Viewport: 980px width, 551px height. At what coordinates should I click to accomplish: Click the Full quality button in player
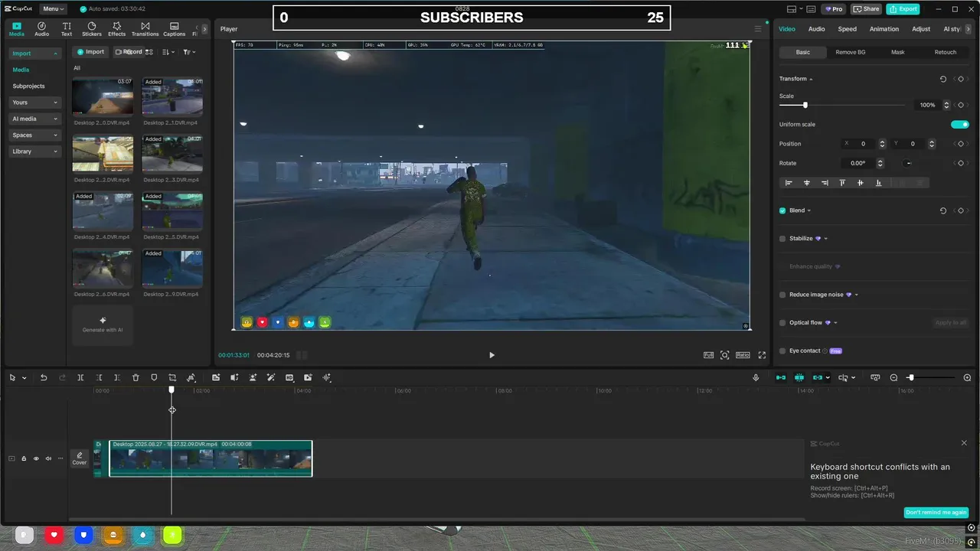click(x=708, y=355)
